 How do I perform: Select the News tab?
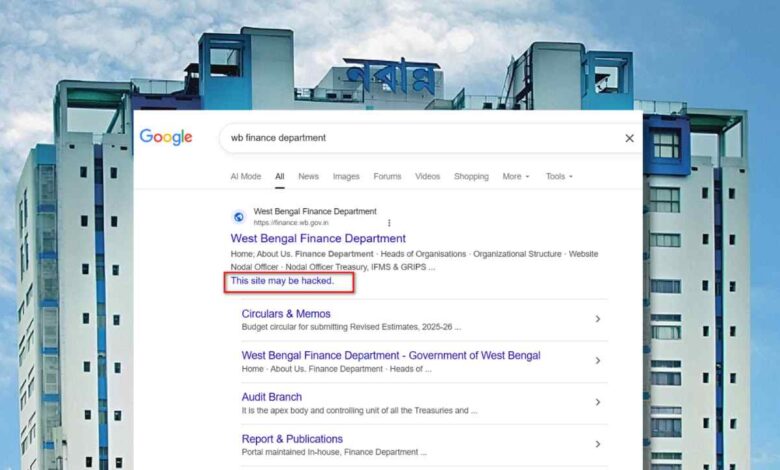[x=308, y=177]
